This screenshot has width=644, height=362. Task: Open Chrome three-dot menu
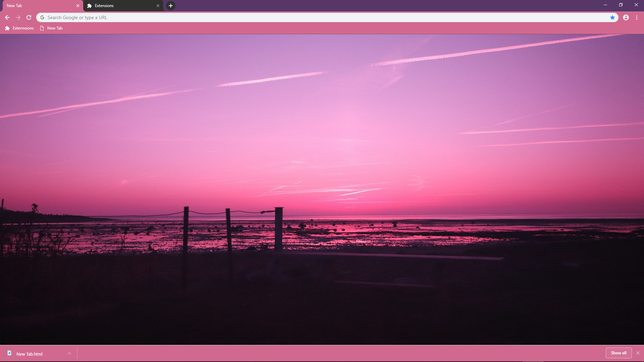pyautogui.click(x=637, y=17)
